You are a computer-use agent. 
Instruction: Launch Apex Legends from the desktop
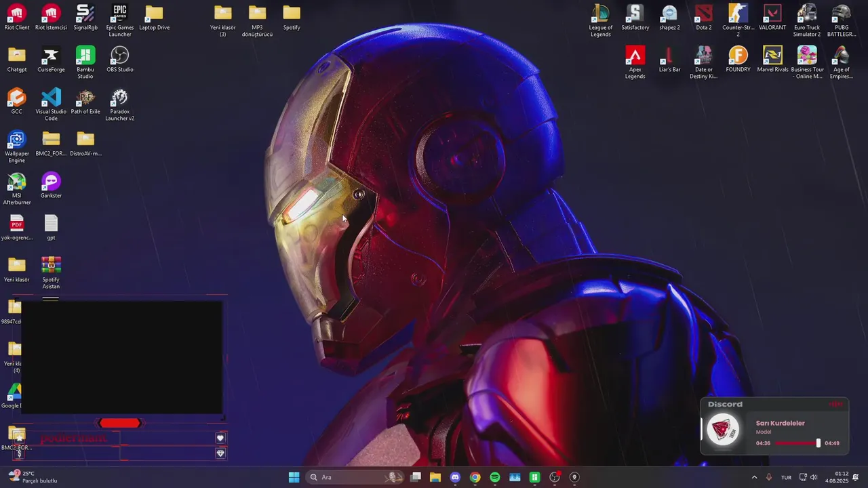tap(635, 62)
